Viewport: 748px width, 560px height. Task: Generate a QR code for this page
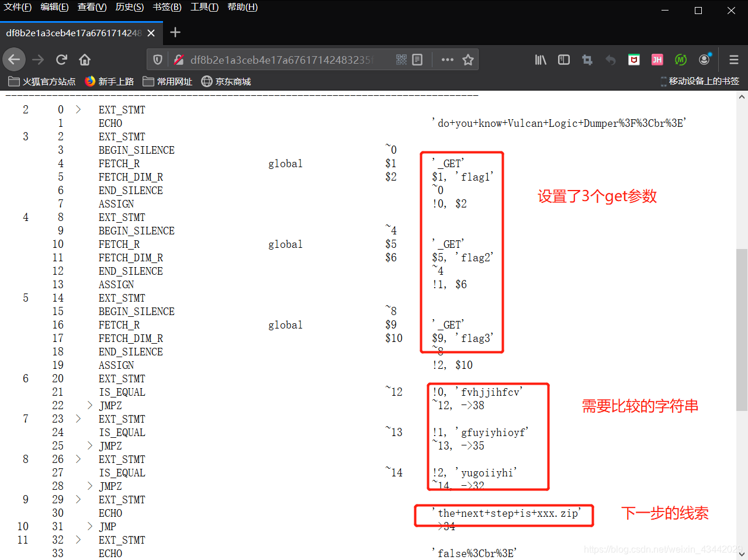click(x=401, y=60)
